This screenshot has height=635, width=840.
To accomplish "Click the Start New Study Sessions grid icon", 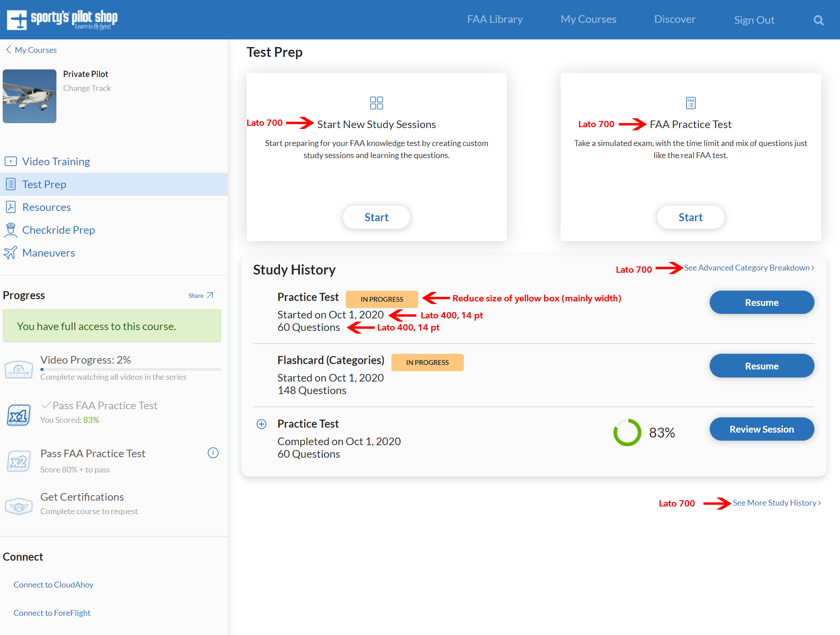I will tap(377, 103).
